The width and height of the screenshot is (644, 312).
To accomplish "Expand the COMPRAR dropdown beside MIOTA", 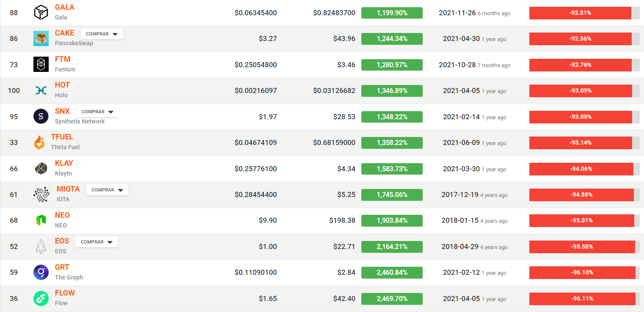I will tap(107, 190).
